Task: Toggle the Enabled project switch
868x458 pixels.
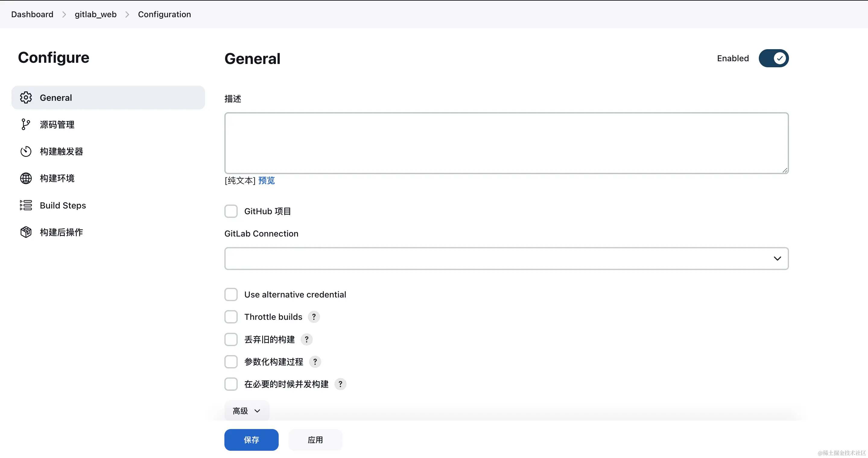Action: [x=773, y=58]
